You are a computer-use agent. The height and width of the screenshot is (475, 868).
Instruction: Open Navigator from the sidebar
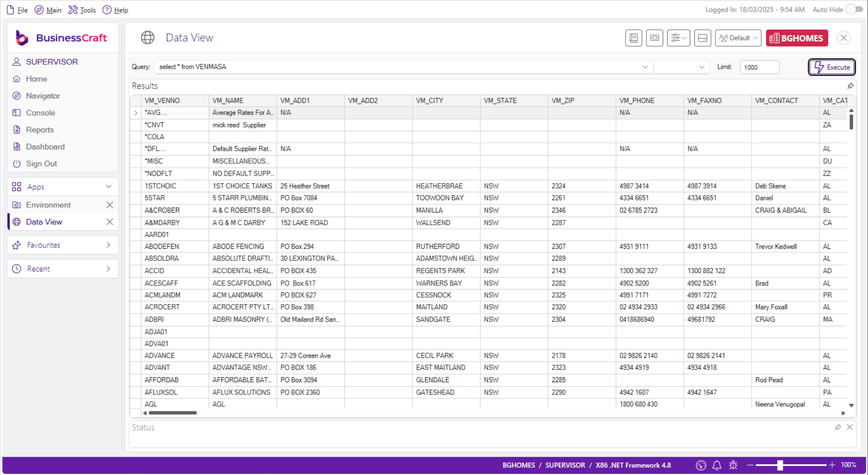tap(43, 96)
